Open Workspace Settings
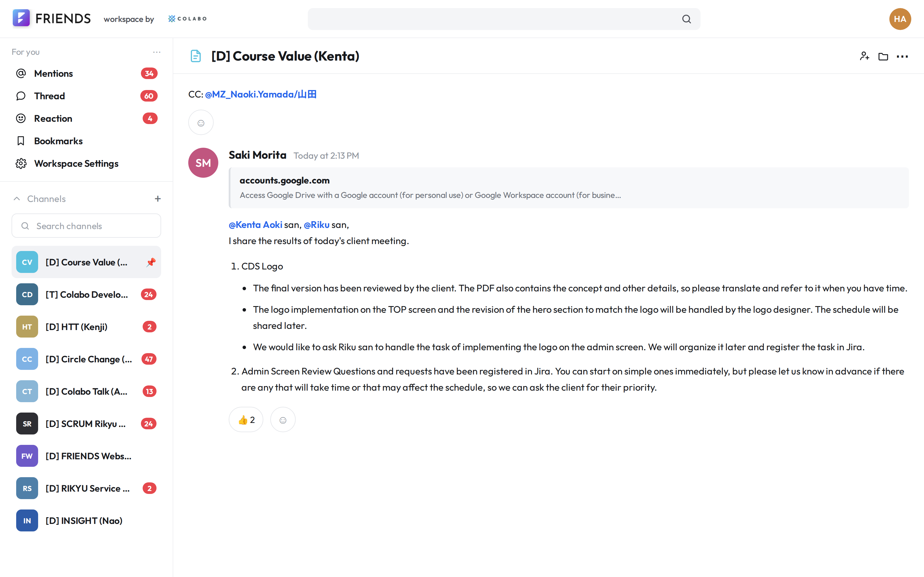The width and height of the screenshot is (924, 577). click(86, 164)
